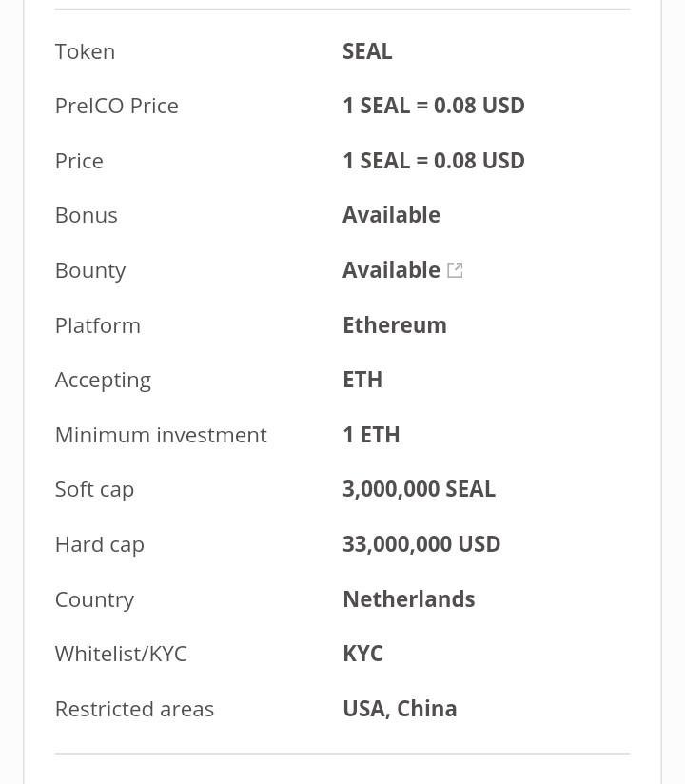The image size is (685, 784).
Task: Click the Whitelist/KYC label
Action: pyautogui.click(x=121, y=654)
